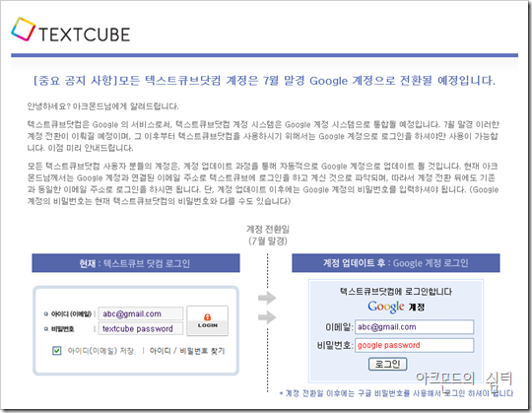This screenshot has width=532, height=413.
Task: Click the Google 계정 이메일 field
Action: 414,327
